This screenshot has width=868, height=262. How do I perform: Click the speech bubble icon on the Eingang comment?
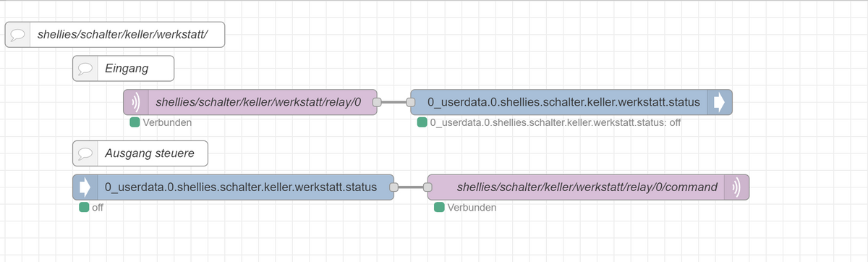point(85,69)
